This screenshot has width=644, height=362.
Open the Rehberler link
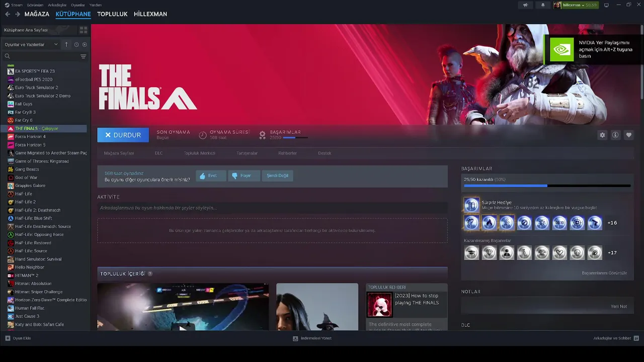click(287, 153)
